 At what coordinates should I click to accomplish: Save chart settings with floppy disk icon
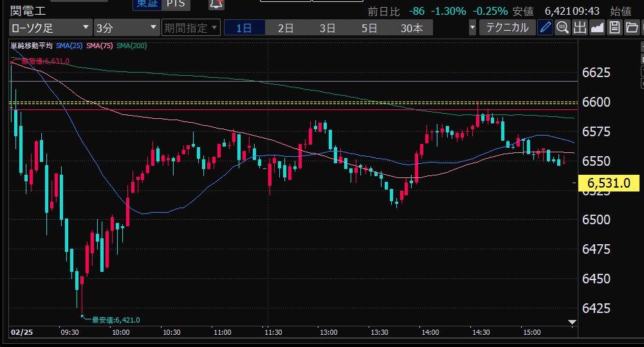pos(614,27)
